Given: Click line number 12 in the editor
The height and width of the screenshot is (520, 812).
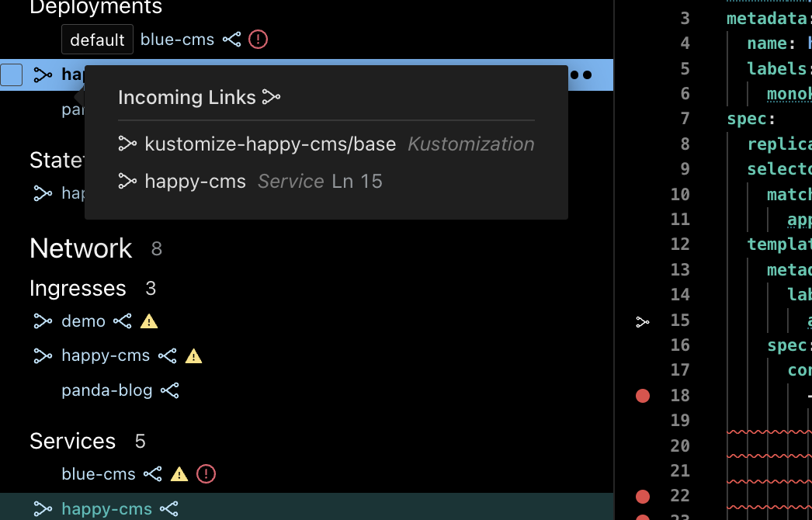Looking at the screenshot, I should click(680, 244).
